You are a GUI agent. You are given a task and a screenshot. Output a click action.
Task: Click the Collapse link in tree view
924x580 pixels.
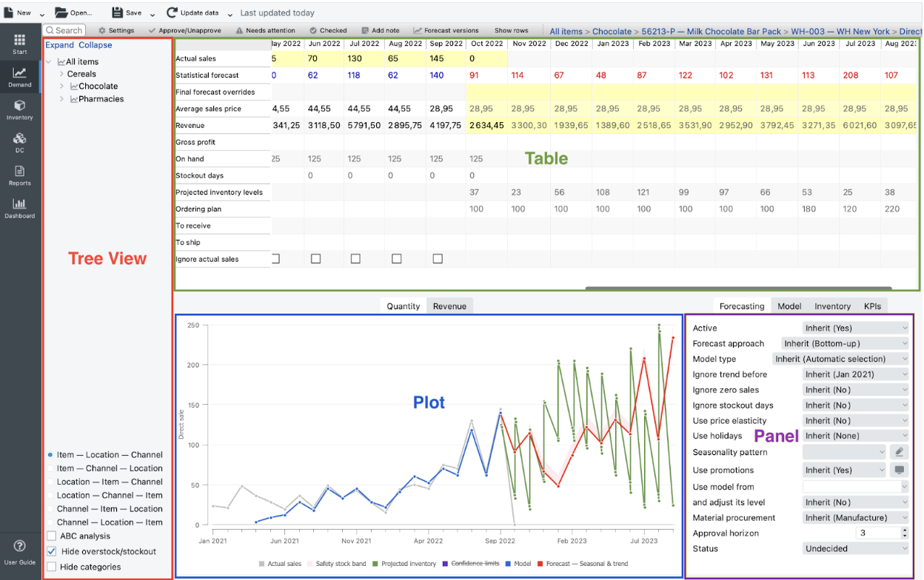point(96,45)
